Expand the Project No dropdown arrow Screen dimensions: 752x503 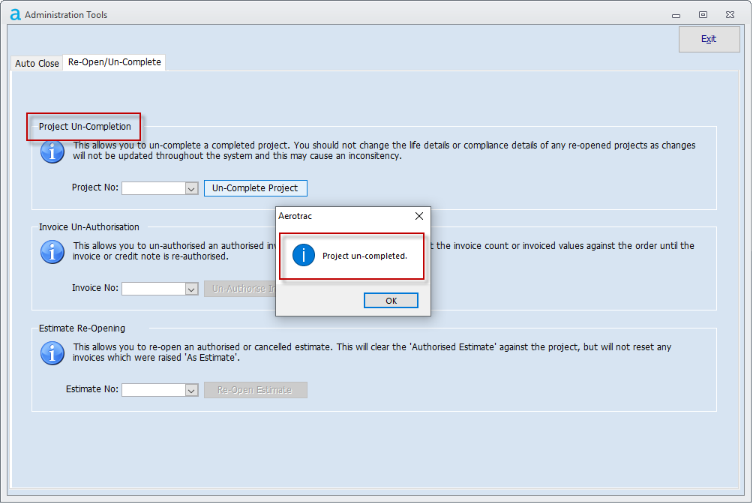pos(190,188)
